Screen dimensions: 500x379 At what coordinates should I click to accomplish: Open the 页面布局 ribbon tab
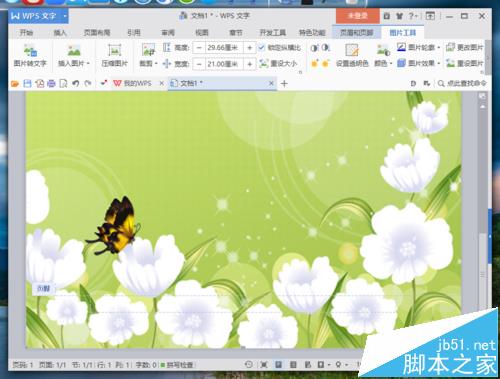click(x=97, y=32)
